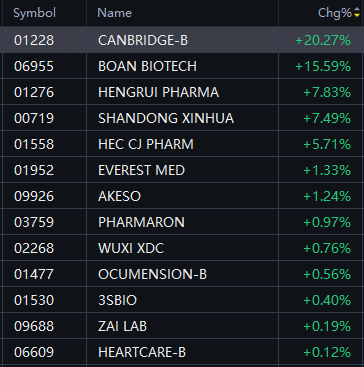Open BOAN BIOTECH stock entry

point(182,66)
